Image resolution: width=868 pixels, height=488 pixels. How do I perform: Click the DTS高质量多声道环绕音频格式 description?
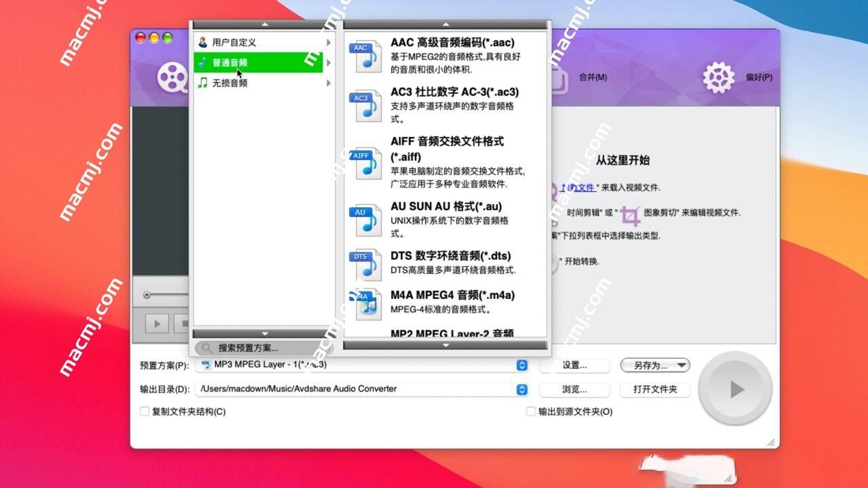(453, 270)
